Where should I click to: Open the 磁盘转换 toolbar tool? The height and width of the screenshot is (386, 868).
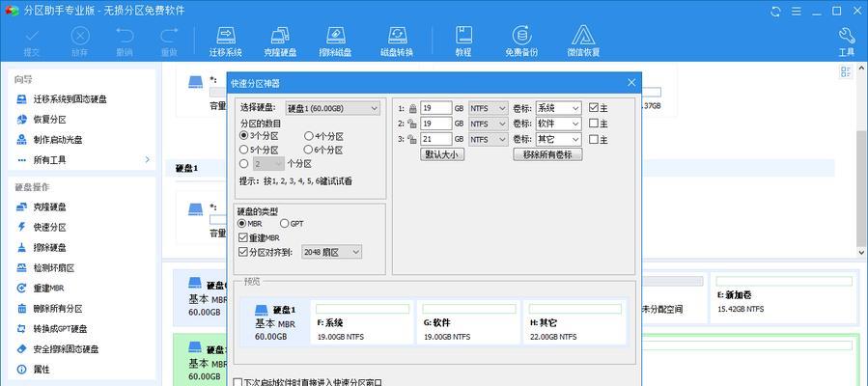(396, 41)
